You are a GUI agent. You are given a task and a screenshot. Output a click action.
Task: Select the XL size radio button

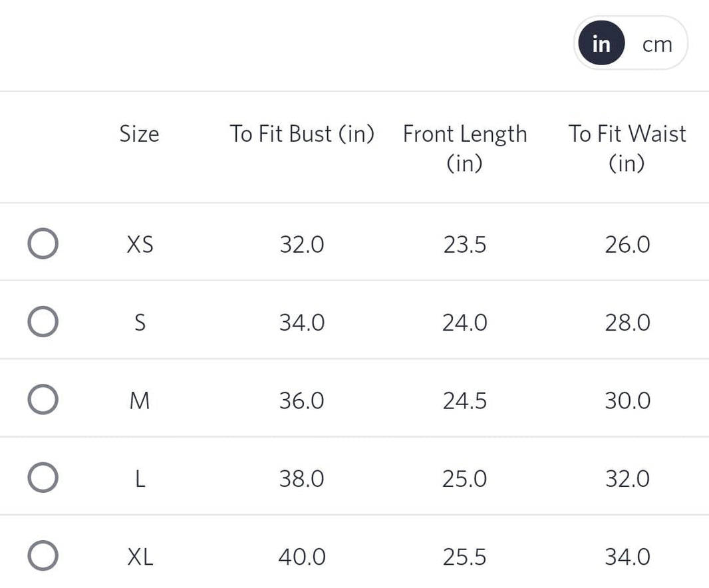pos(43,556)
